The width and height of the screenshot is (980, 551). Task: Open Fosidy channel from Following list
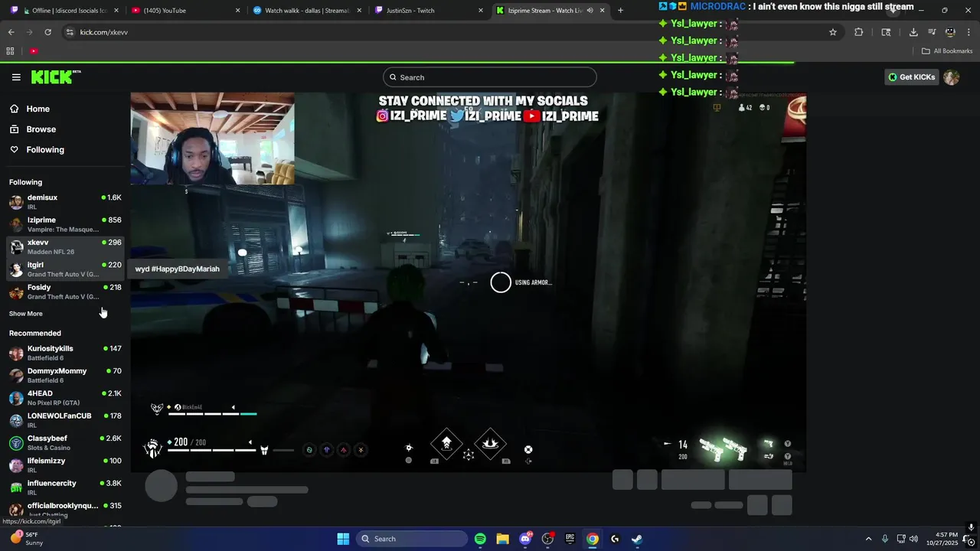65,292
